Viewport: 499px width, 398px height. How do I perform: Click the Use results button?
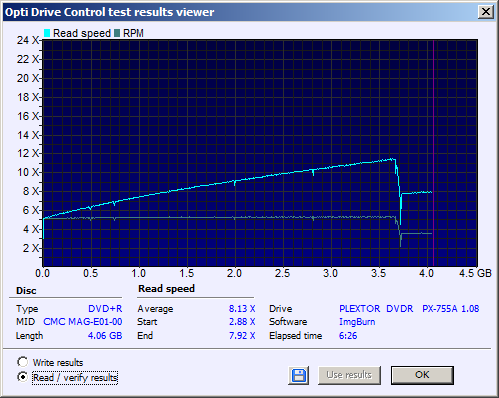click(x=349, y=375)
